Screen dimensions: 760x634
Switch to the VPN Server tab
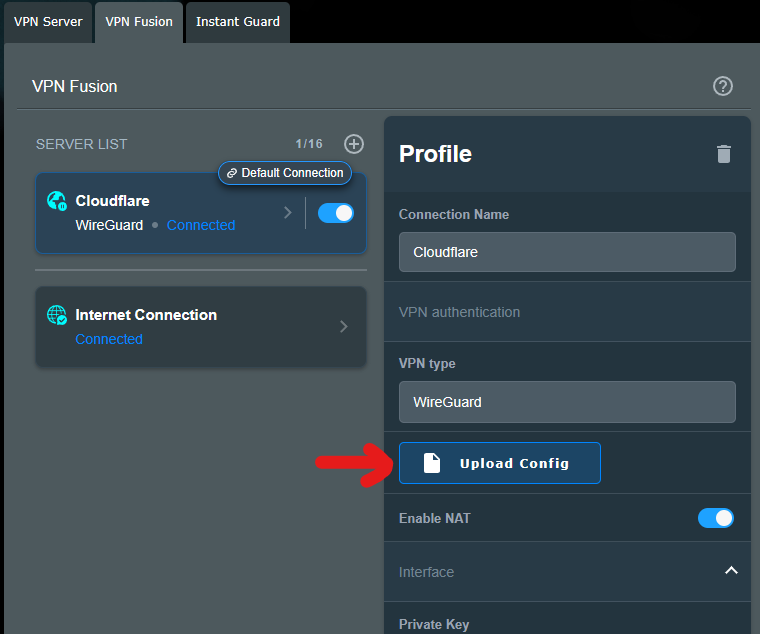pos(48,21)
